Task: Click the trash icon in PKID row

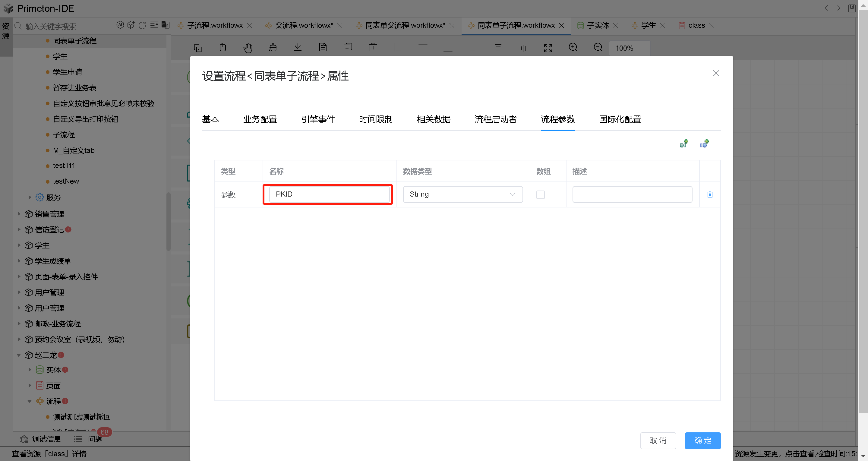Action: tap(710, 194)
